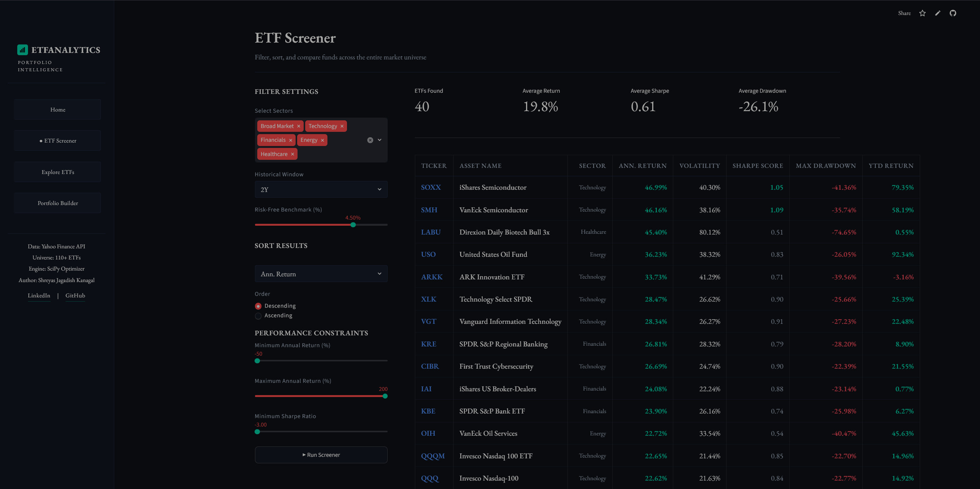Open the SMH ticker link
This screenshot has height=489, width=980.
pyautogui.click(x=429, y=210)
